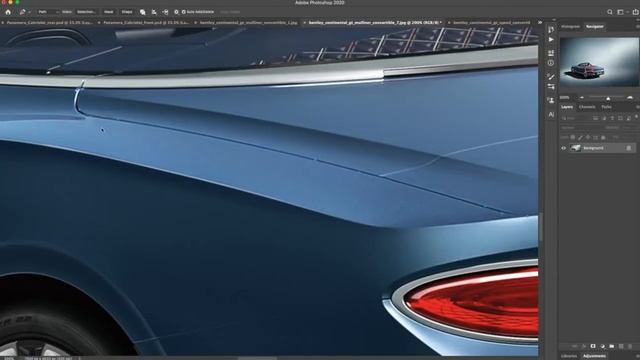Open the Info panel icon
Screen dimensions: 640x360
(551, 63)
